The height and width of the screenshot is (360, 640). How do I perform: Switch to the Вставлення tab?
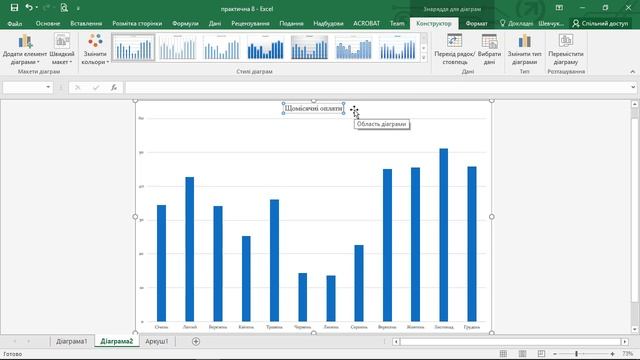coord(86,24)
